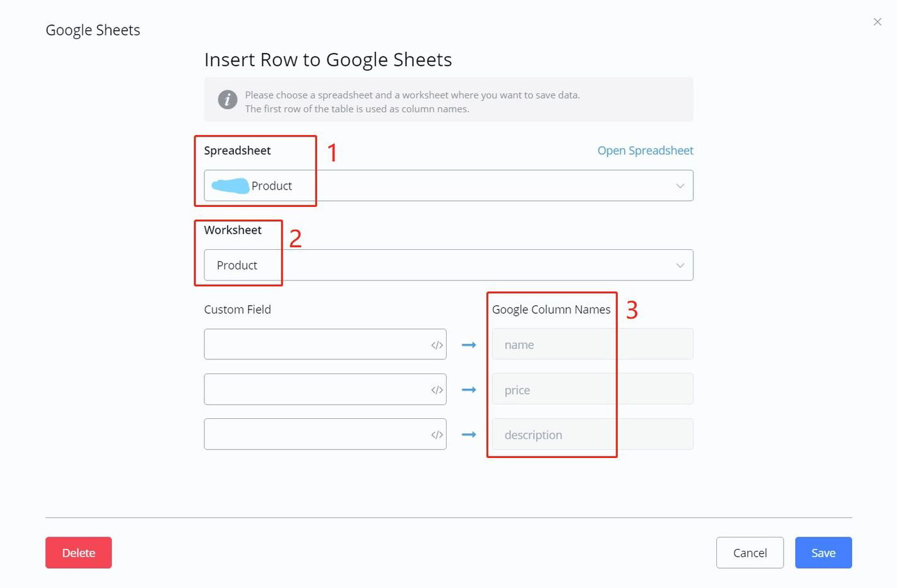Click the arrow pointing to description column
Viewport: 897px width, 588px height.
tap(469, 435)
